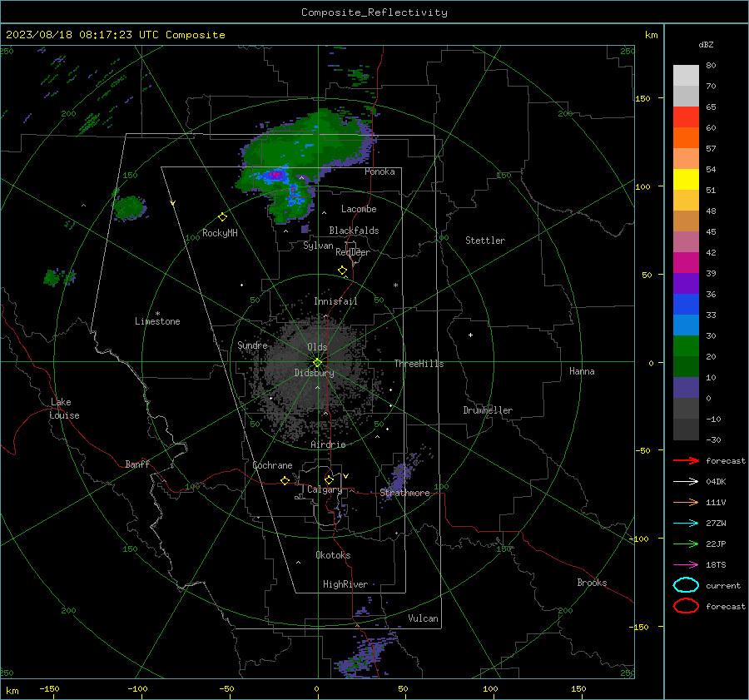Click the RedDeer city label
The width and height of the screenshot is (749, 700).
click(x=353, y=252)
